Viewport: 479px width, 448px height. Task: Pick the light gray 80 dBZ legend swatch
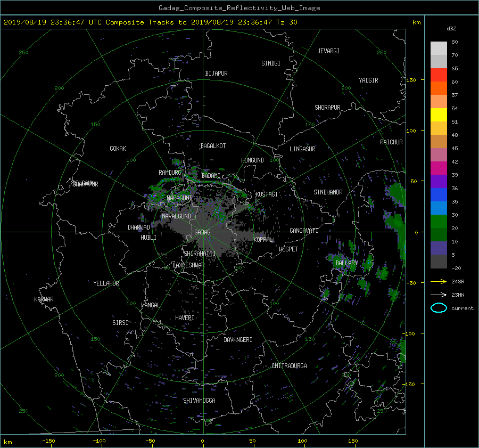click(x=439, y=48)
